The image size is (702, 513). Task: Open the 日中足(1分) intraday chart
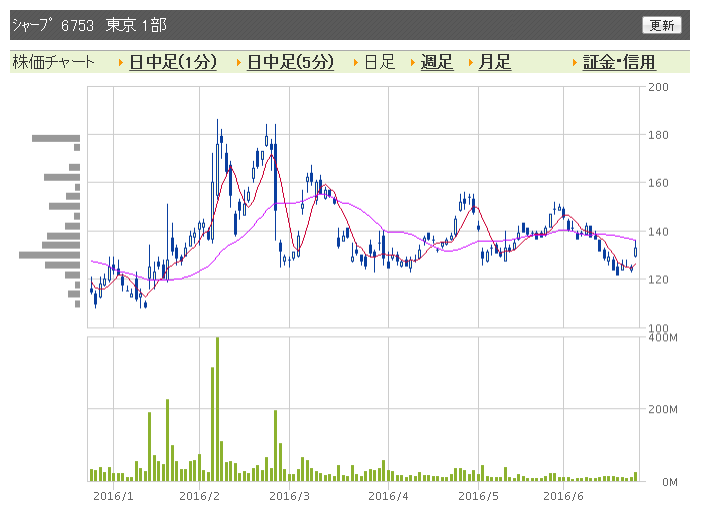[173, 62]
